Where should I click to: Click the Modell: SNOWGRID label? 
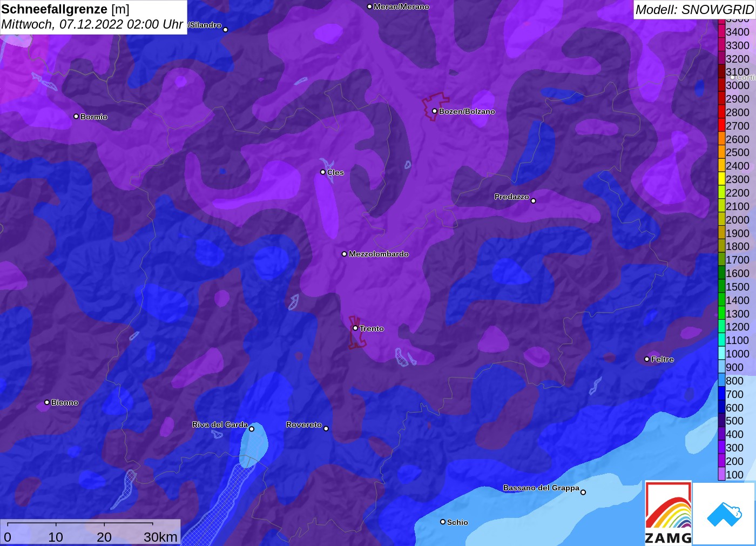pyautogui.click(x=694, y=10)
